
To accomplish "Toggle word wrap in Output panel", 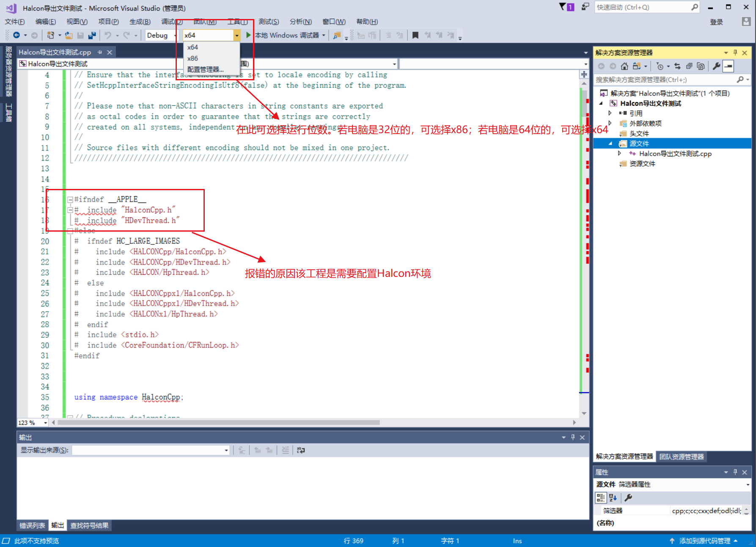I will pos(301,450).
